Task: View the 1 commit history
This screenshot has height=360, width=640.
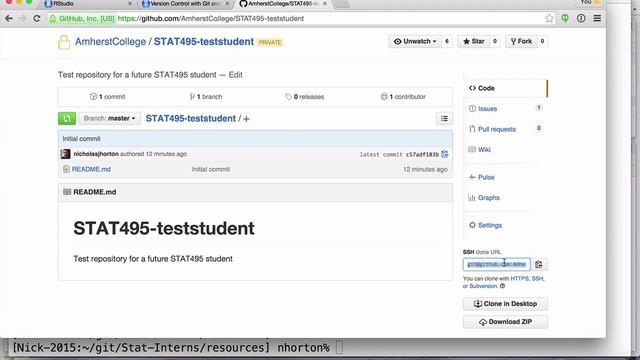Action: pyautogui.click(x=108, y=97)
